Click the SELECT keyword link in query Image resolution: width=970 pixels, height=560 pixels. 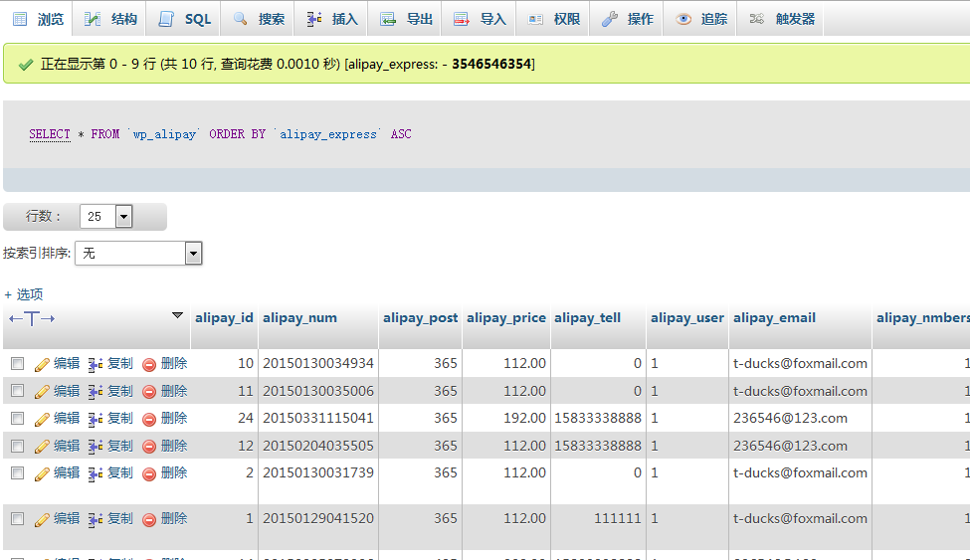(x=50, y=134)
